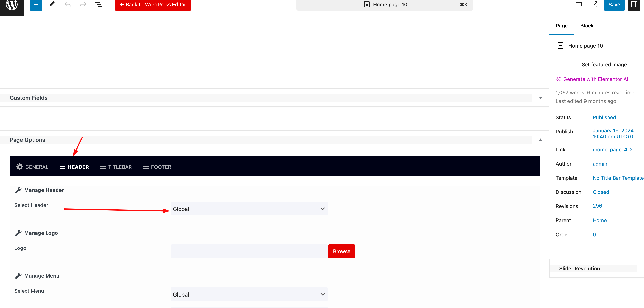Open the TITLEBAR page options tab
Image resolution: width=644 pixels, height=308 pixels.
[116, 167]
